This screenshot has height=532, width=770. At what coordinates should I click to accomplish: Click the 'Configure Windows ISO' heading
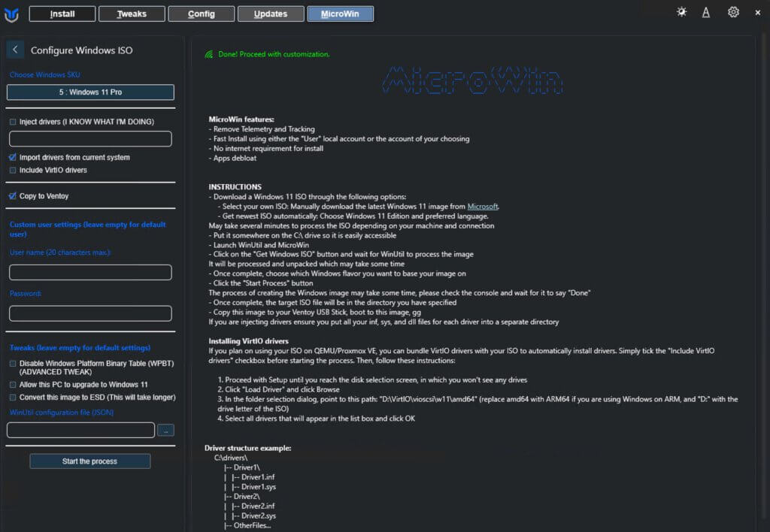coord(81,50)
